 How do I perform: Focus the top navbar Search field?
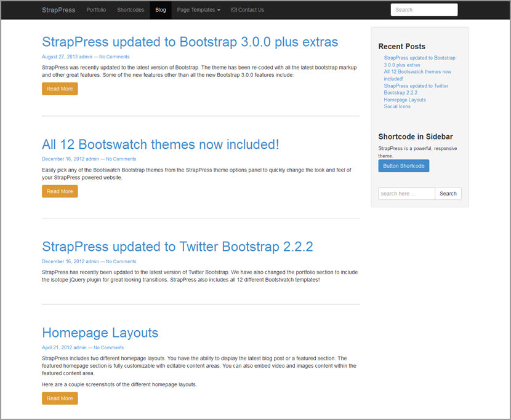click(424, 10)
